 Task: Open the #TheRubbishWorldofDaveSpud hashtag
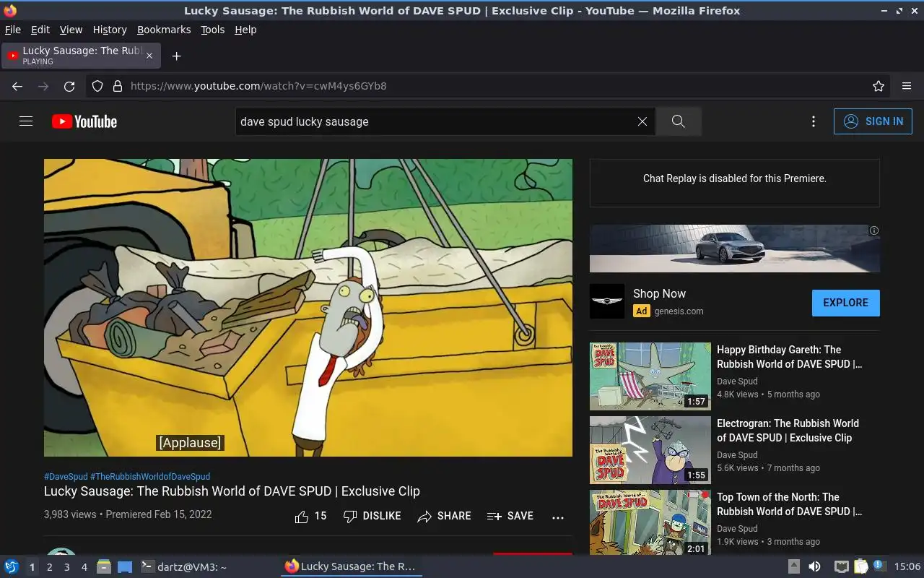coord(150,477)
